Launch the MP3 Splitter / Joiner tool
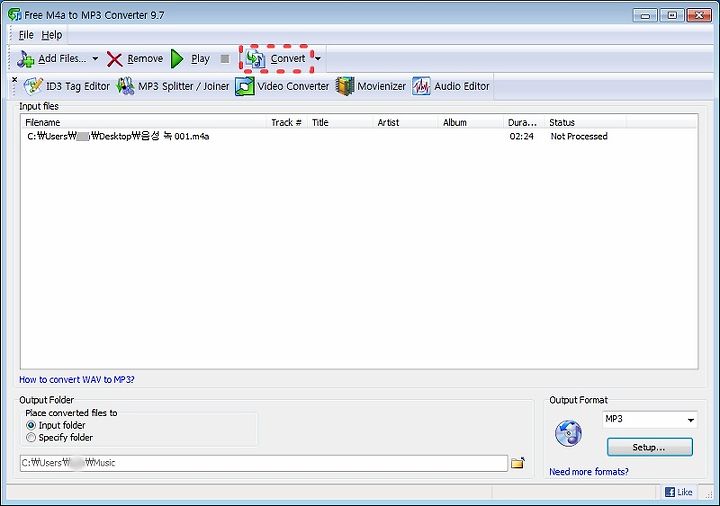This screenshot has height=506, width=720. (x=172, y=86)
